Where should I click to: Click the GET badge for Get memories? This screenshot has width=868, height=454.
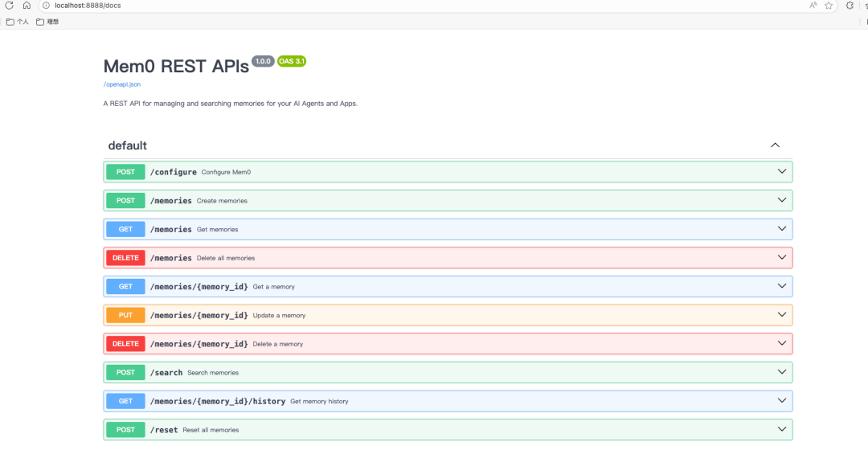pyautogui.click(x=125, y=229)
